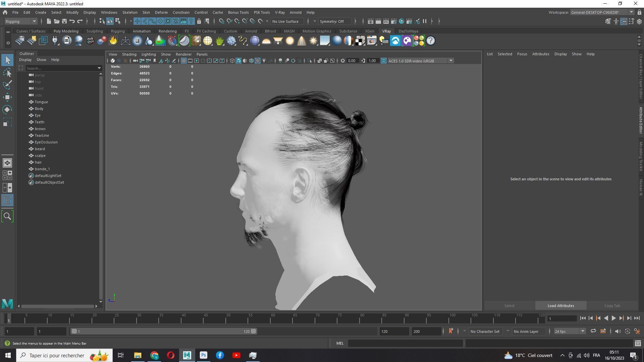Click the Open scene folder icon
Screen dimensions: 644x362
[56, 21]
